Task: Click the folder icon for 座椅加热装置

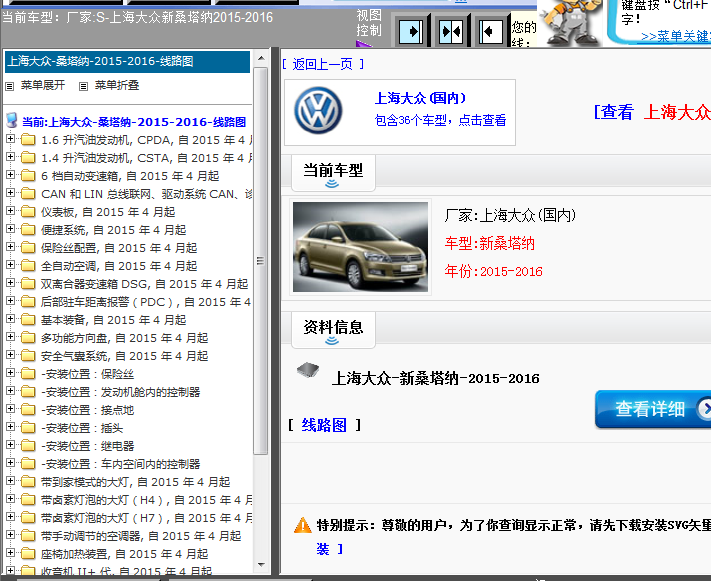Action: [x=28, y=554]
